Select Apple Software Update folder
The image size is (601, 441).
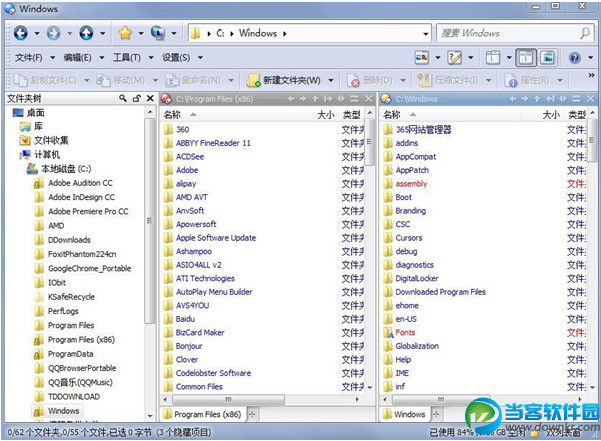point(216,238)
